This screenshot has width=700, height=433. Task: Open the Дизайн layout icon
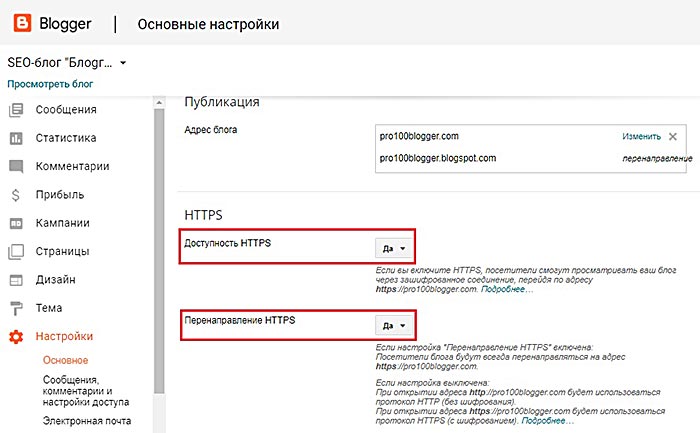tap(16, 280)
